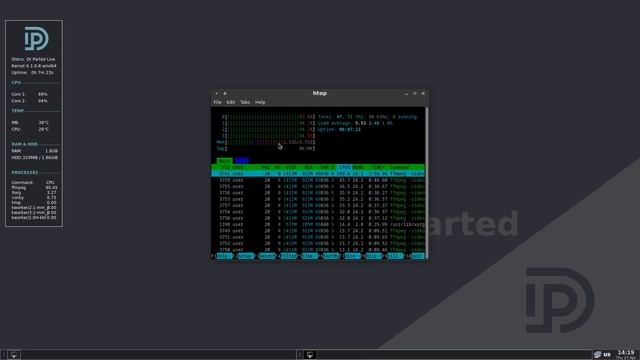Click F3 Search in htop function bar
The width and height of the screenshot is (640, 360).
click(x=266, y=256)
